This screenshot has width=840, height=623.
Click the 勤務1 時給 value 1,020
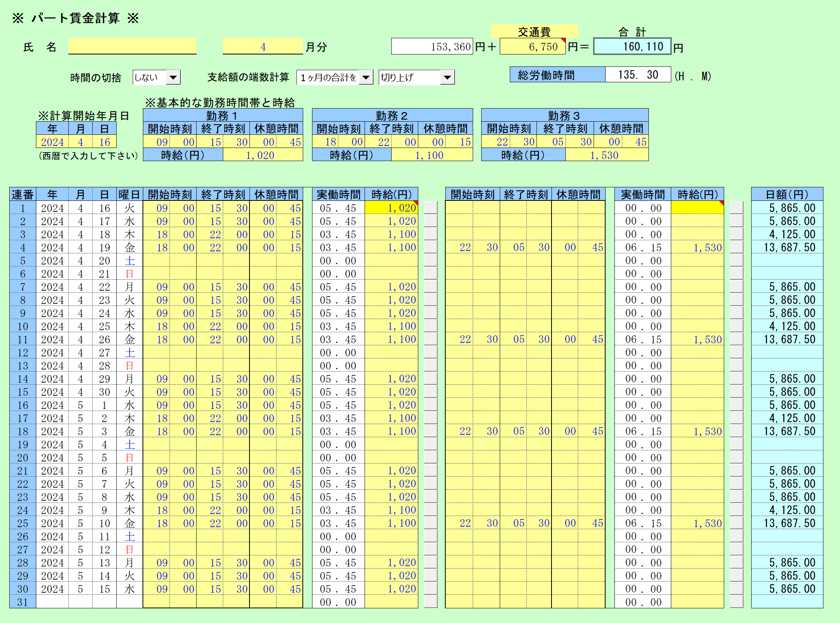pos(263,155)
